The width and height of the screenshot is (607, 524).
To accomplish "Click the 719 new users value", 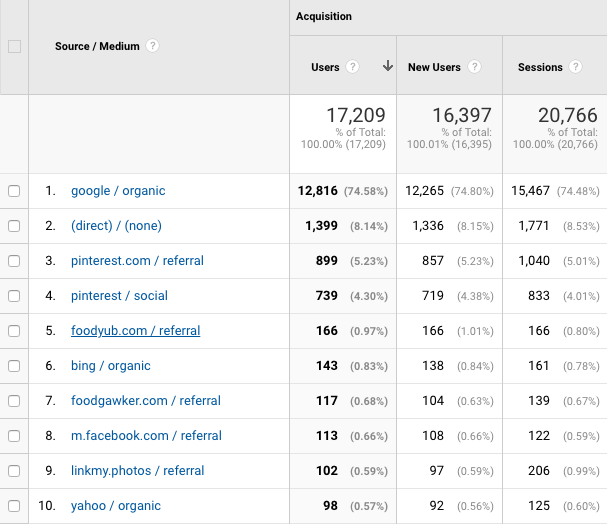I will coord(433,296).
